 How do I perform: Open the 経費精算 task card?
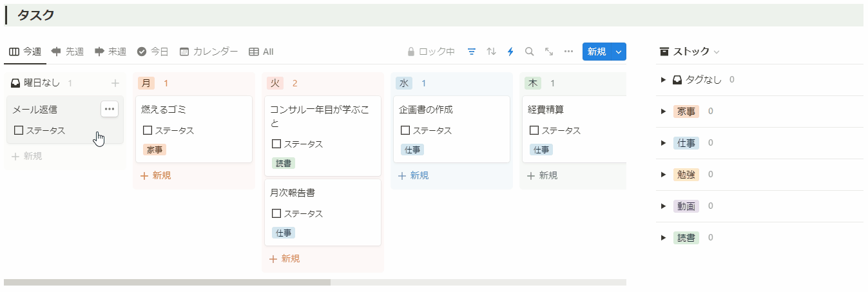tap(567, 110)
